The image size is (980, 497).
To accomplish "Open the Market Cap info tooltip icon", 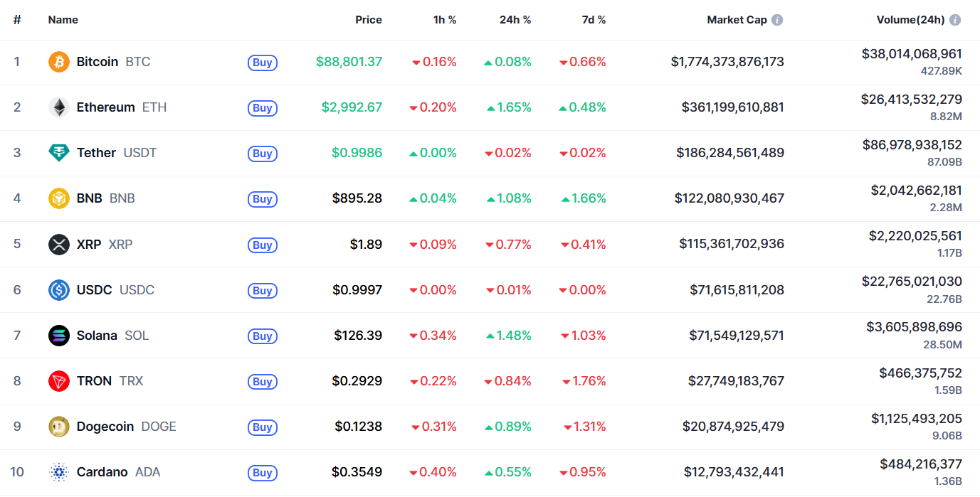I will tap(777, 20).
